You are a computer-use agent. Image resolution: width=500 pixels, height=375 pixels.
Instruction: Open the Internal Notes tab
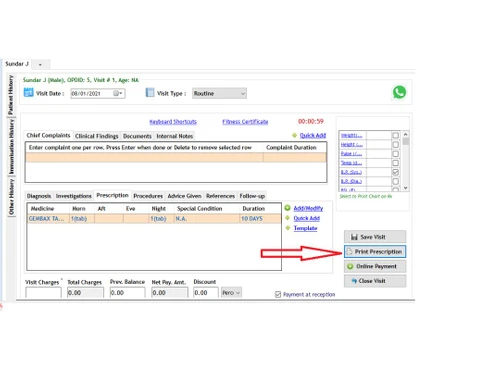pyautogui.click(x=175, y=136)
